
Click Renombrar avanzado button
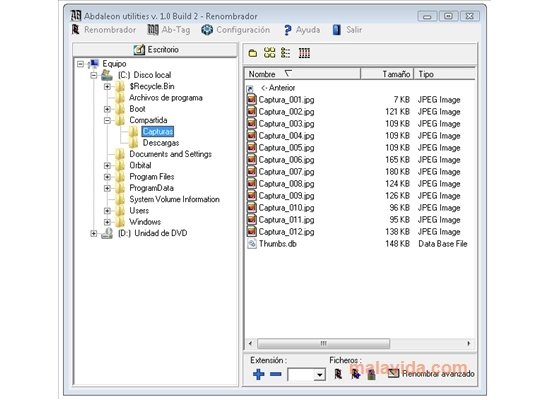click(x=431, y=374)
